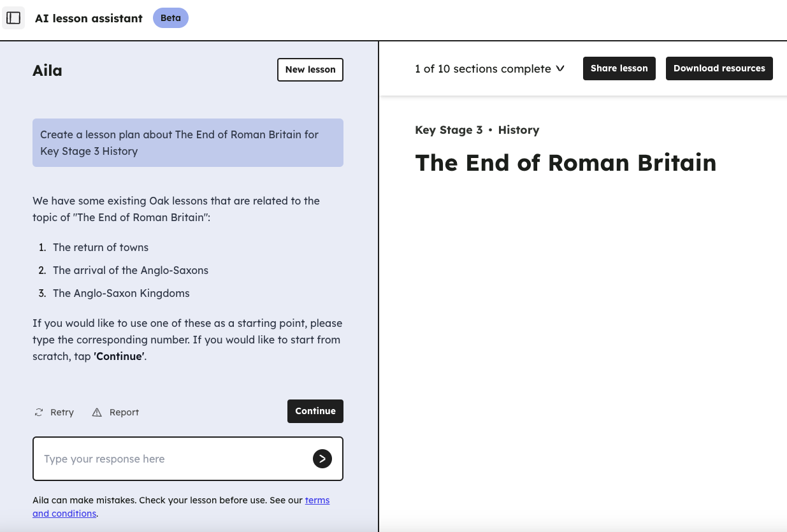The height and width of the screenshot is (532, 787).
Task: Click the Report warning triangle icon
Action: tap(97, 412)
